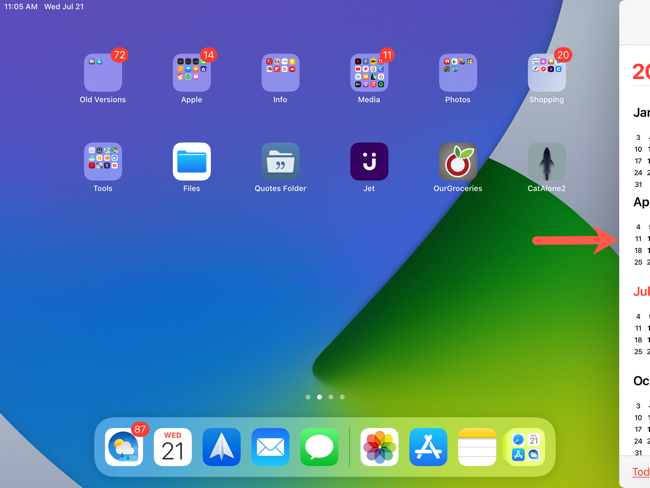Open the Info folder

[280, 73]
